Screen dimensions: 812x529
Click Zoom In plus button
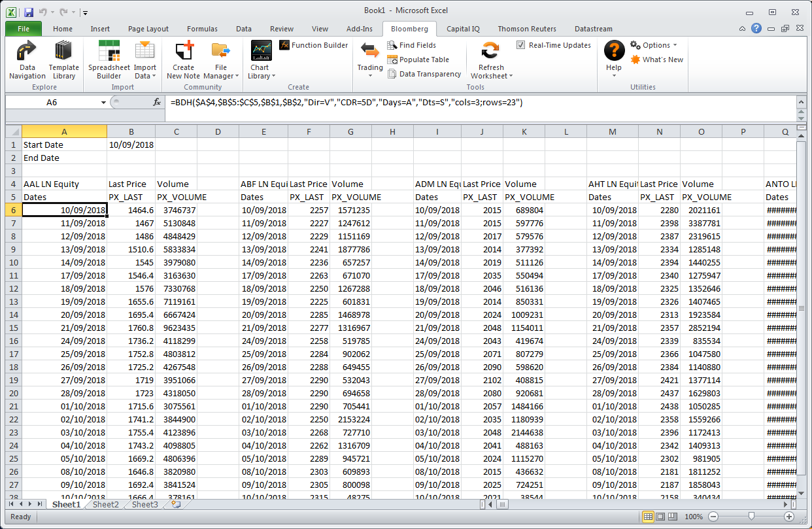[789, 517]
